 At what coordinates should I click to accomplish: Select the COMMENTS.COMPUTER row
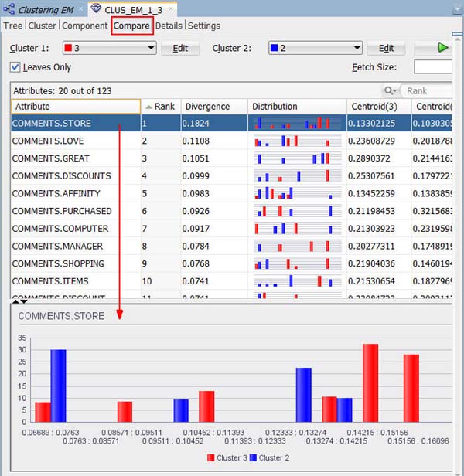[231, 229]
